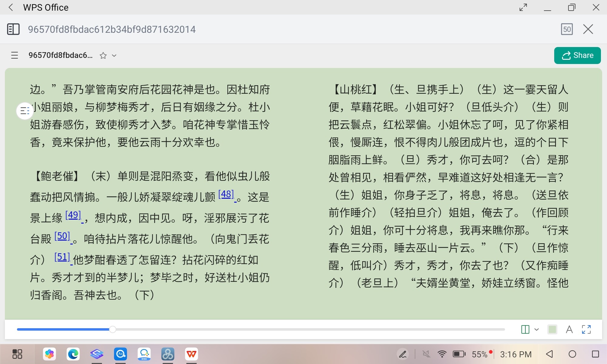
Task: Select the green background color swatch
Action: pyautogui.click(x=552, y=329)
